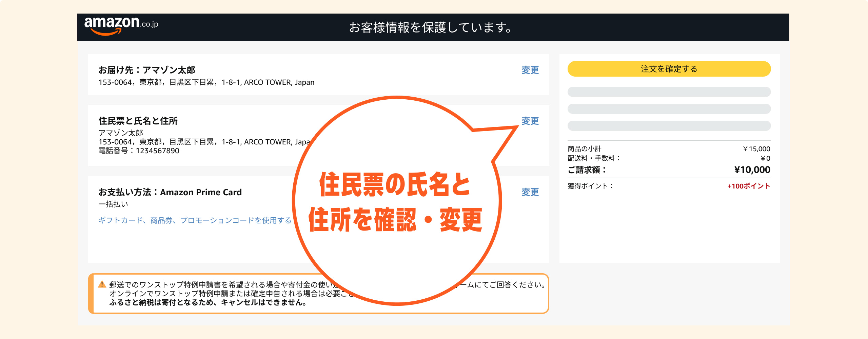Click 住民票と氏名と住所 heading
This screenshot has width=868, height=339.
(138, 121)
